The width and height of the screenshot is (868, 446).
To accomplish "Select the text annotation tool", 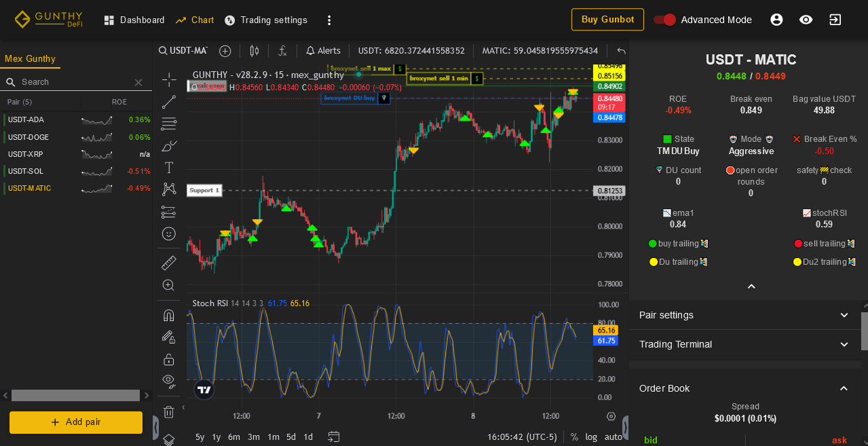I will [169, 167].
